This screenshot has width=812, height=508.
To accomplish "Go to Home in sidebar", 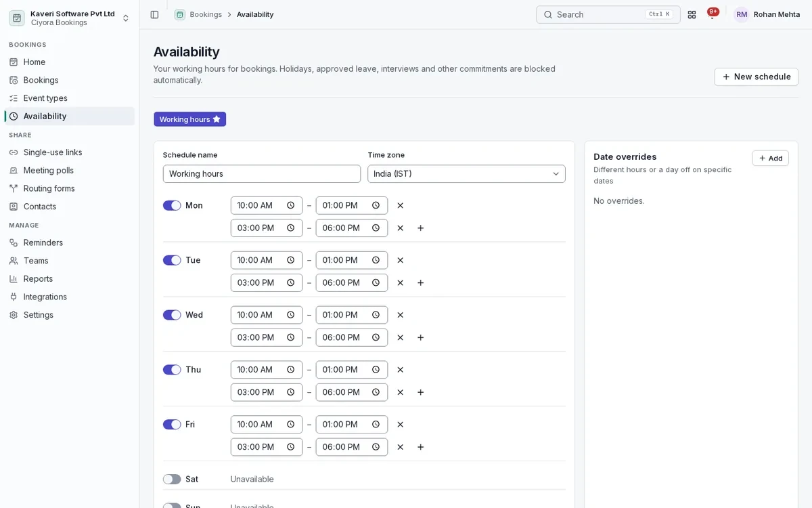I will (69, 62).
